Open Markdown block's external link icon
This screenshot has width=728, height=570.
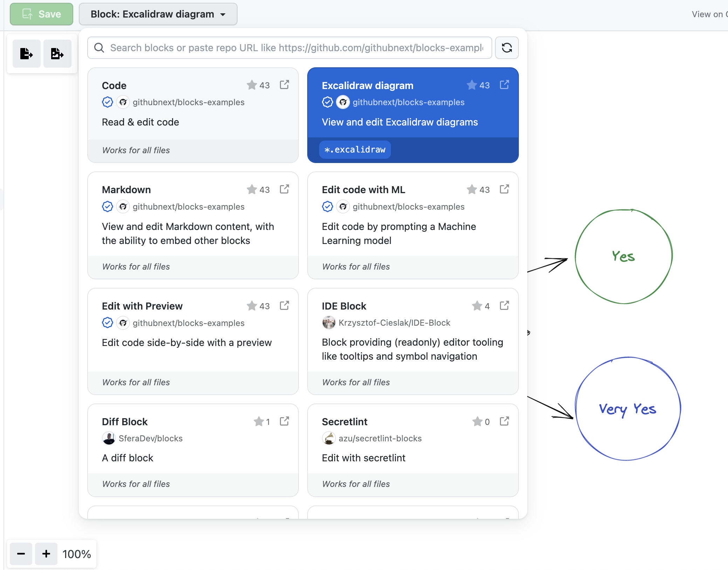[284, 189]
